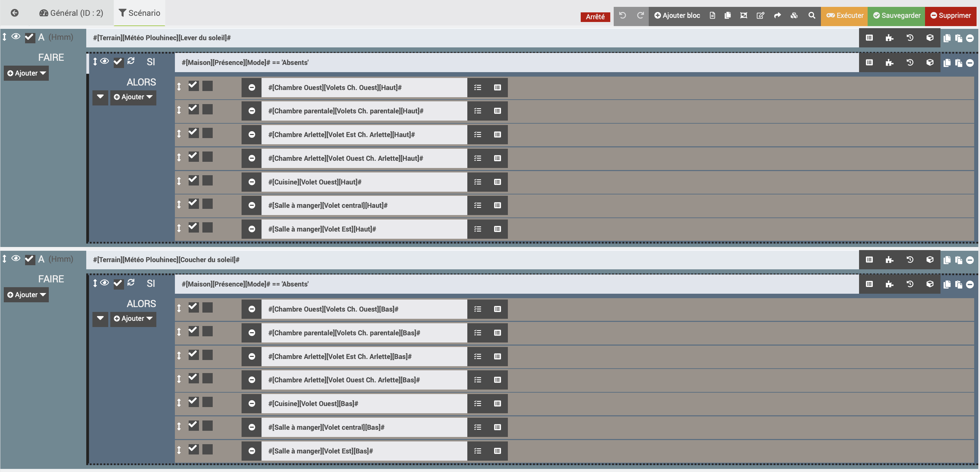Click the cube icon on the first SI condition row

929,63
